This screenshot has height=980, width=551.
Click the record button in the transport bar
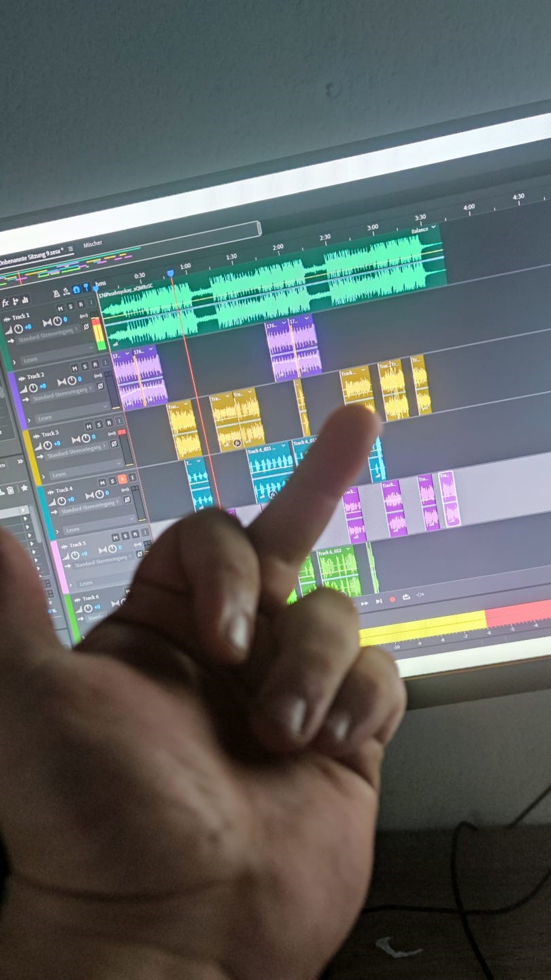click(x=393, y=600)
